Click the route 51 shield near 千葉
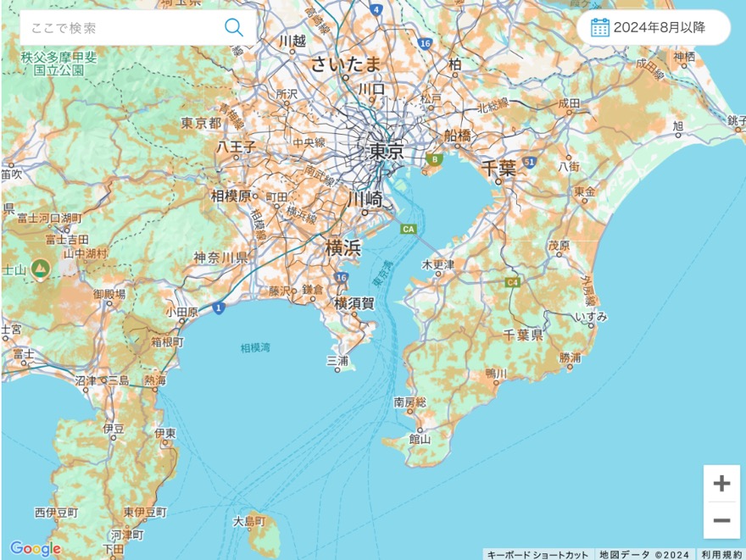The image size is (746, 560). pyautogui.click(x=530, y=161)
